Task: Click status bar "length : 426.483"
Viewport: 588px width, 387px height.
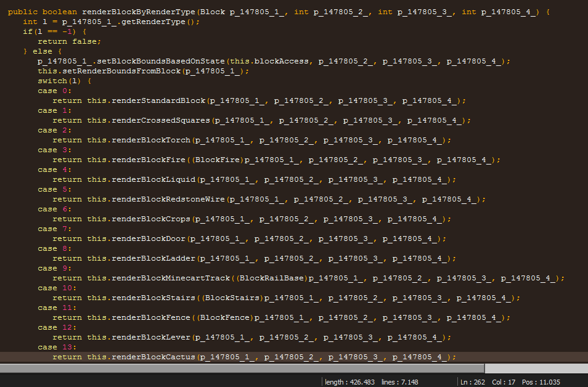Action: click(350, 382)
